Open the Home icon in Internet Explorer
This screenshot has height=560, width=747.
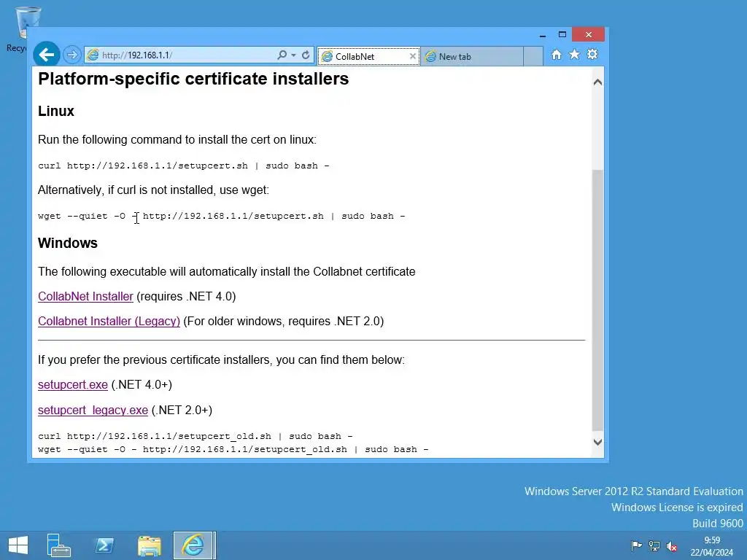[556, 54]
